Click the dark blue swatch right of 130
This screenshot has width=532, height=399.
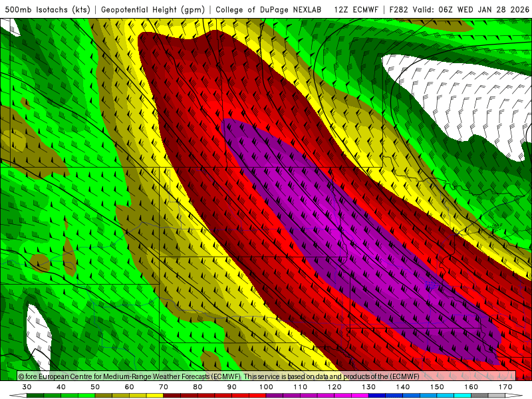click(377, 396)
